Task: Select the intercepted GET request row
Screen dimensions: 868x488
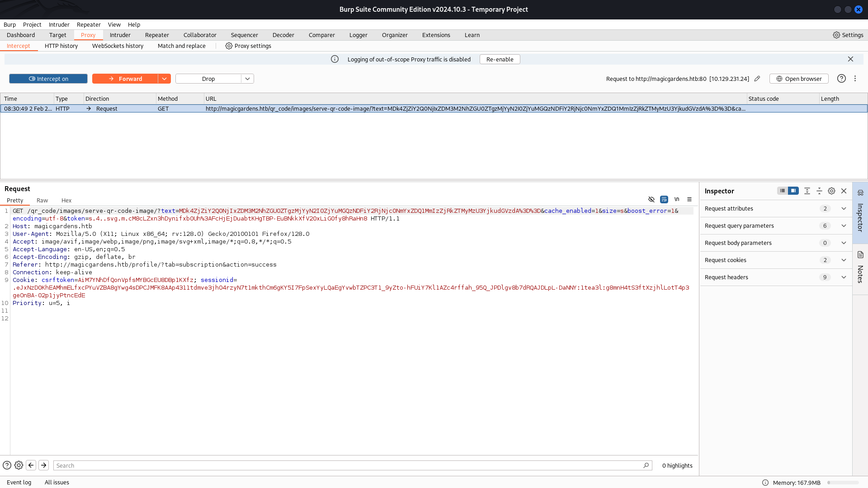Action: (x=434, y=108)
